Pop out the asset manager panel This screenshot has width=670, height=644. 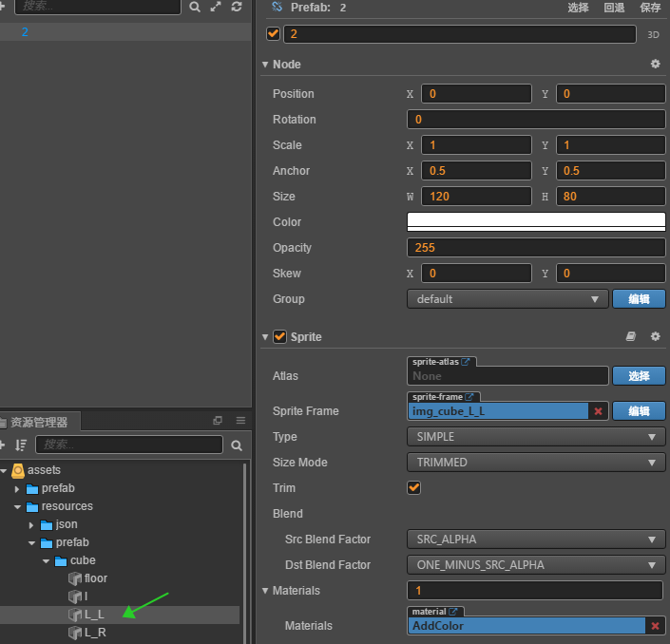[x=218, y=420]
